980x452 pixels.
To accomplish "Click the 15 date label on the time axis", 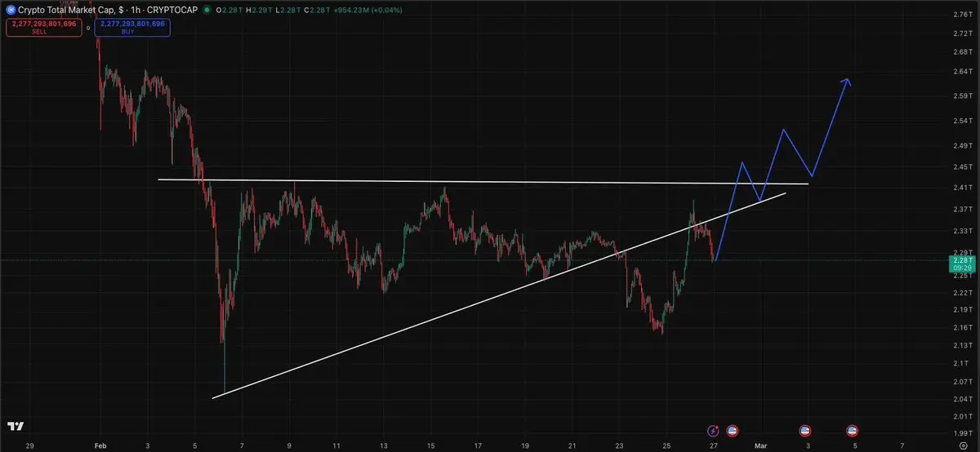I will pos(430,445).
